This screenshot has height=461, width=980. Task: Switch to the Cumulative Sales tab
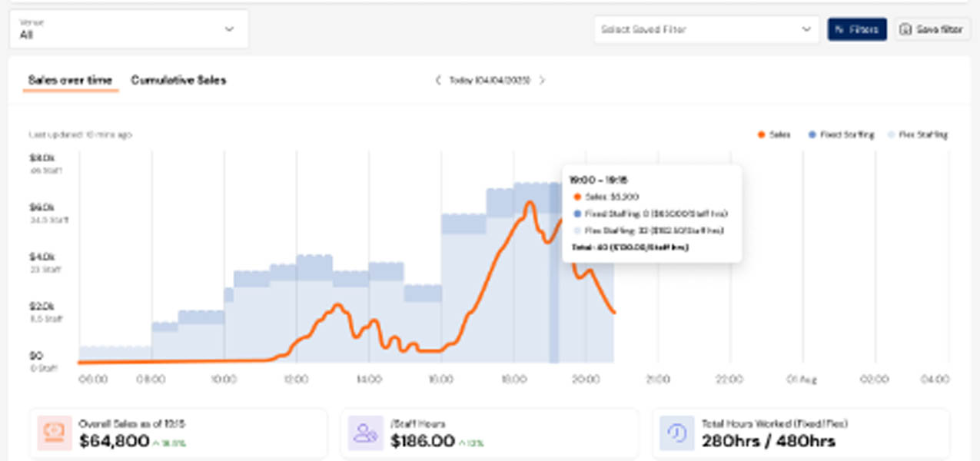(x=178, y=80)
